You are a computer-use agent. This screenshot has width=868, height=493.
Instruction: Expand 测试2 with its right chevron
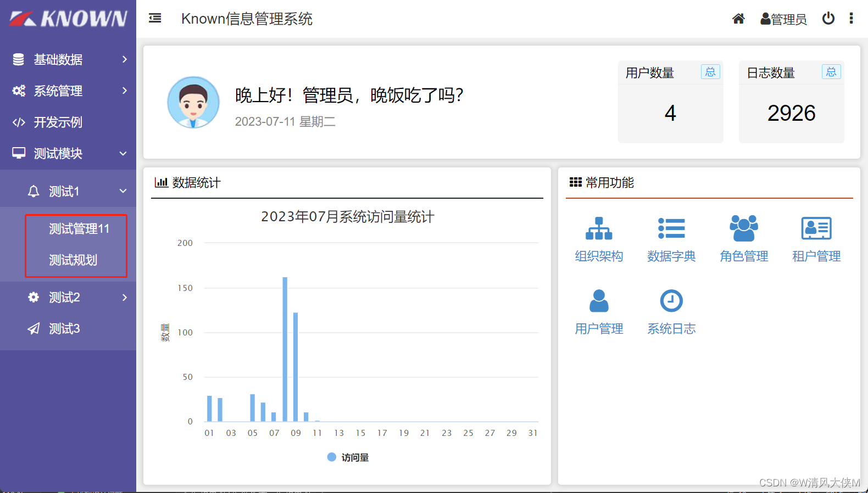pos(125,297)
